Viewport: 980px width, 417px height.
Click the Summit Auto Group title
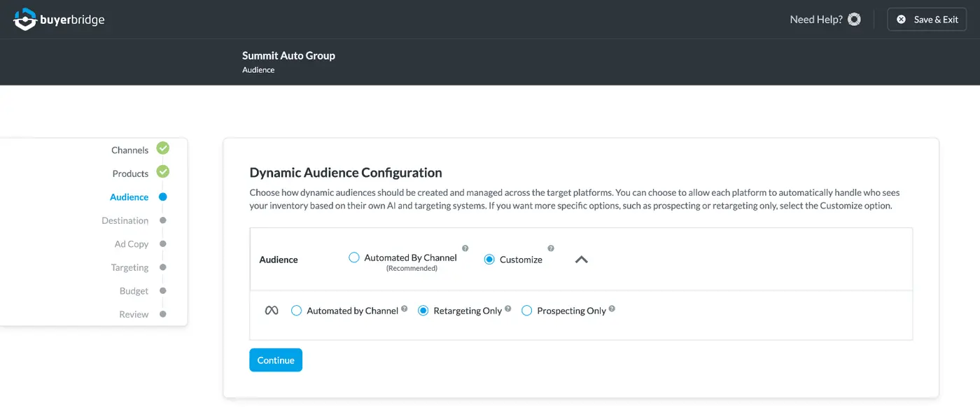[288, 55]
